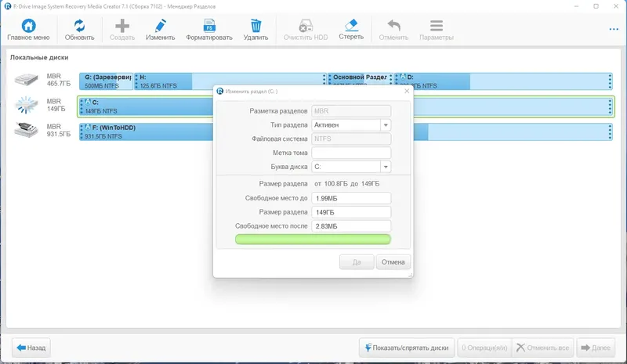Viewport: 627px width, 364px height.
Task: Click the Файловая система NTFS field
Action: [351, 139]
